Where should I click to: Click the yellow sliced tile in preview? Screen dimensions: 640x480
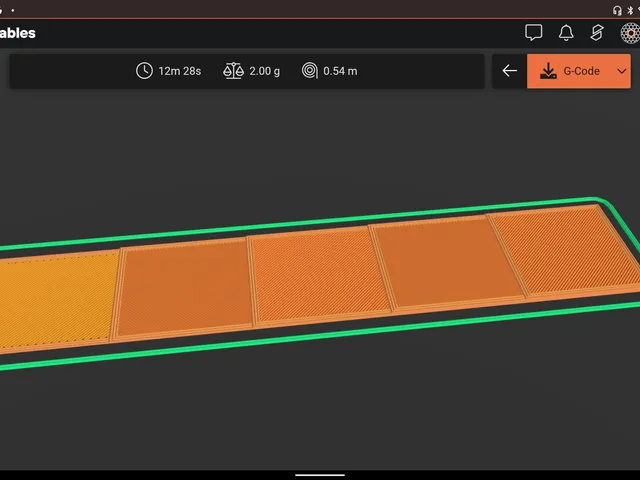pos(55,300)
